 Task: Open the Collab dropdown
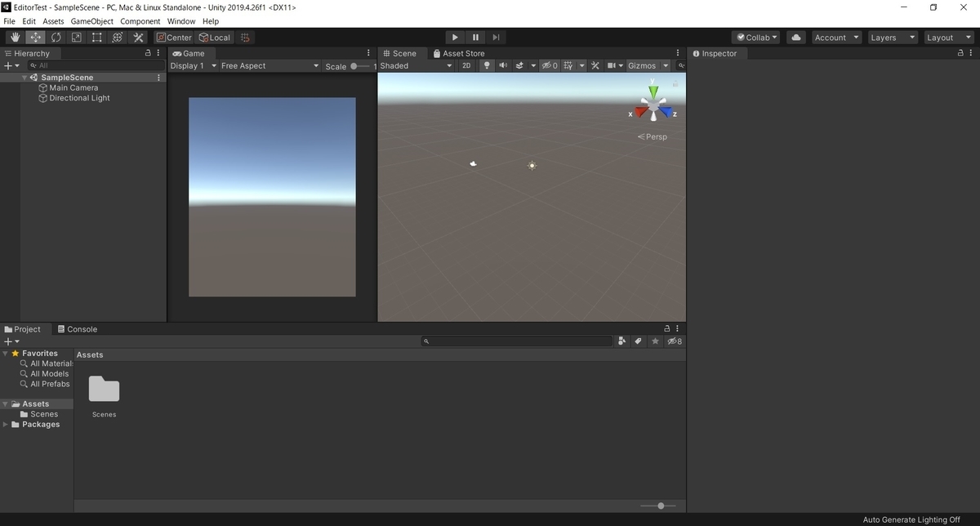(x=756, y=38)
